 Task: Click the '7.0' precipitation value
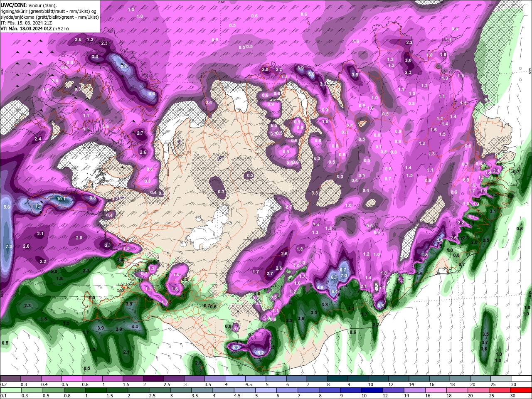tap(344, 276)
